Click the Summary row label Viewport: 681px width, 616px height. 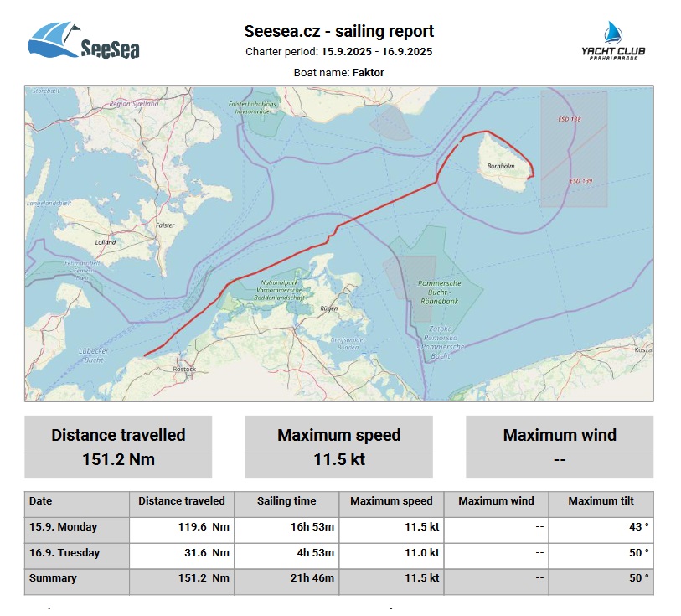(53, 578)
